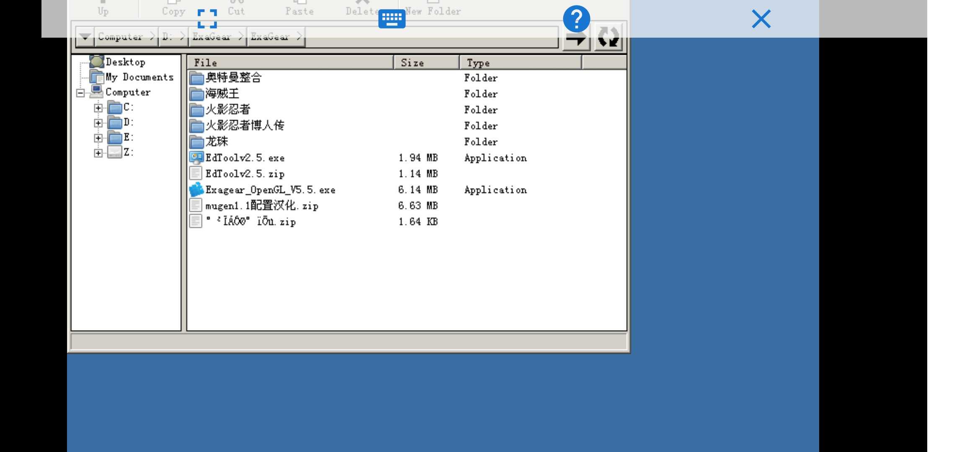The height and width of the screenshot is (452, 980).
Task: Expand the C: drive node
Action: click(98, 108)
